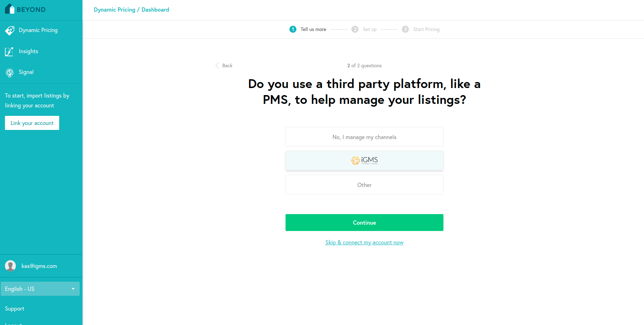The height and width of the screenshot is (325, 644).
Task: Open the Signal menu item
Action: click(26, 72)
